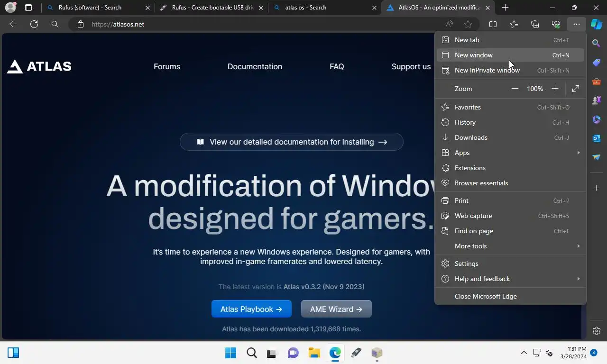Select Close Microsoft Edge entry
The image size is (607, 364).
(x=510, y=296)
